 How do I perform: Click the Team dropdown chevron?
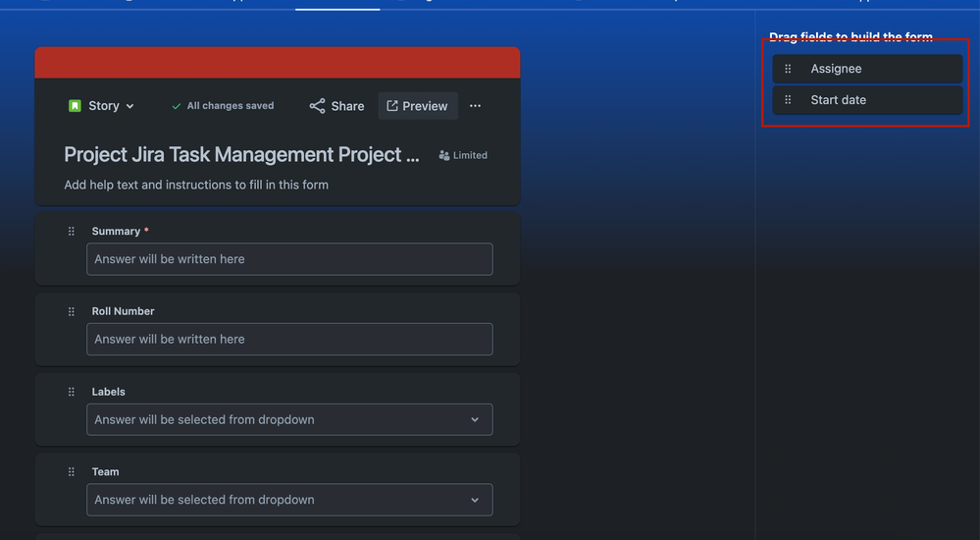pos(475,500)
